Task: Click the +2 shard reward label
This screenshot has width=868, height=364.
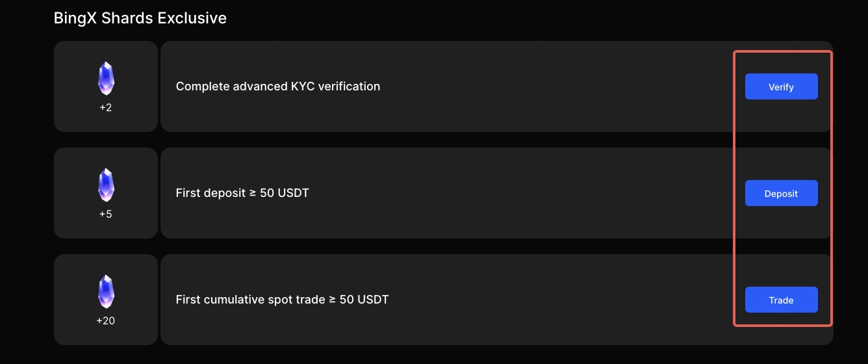Action: coord(106,107)
